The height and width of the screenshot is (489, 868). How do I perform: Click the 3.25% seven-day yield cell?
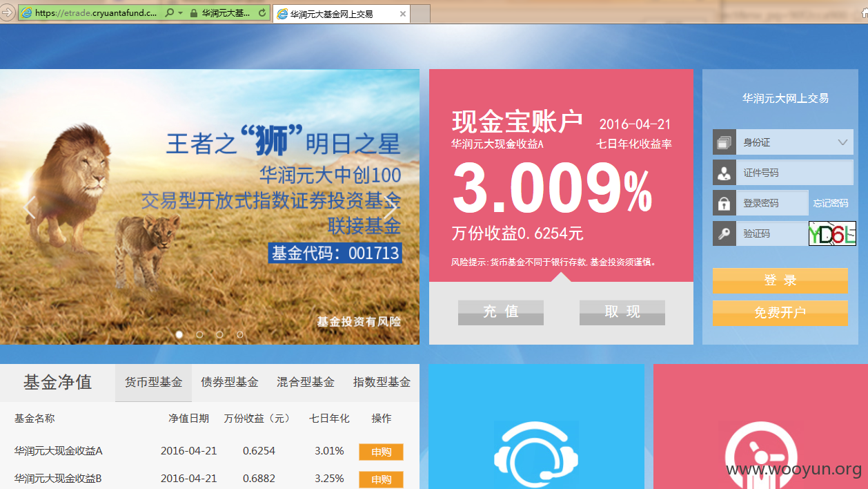(x=329, y=478)
